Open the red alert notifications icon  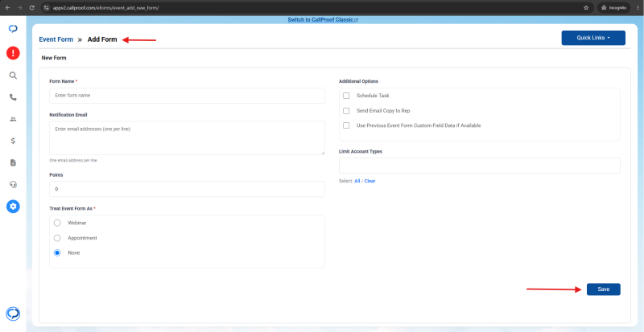tap(13, 52)
